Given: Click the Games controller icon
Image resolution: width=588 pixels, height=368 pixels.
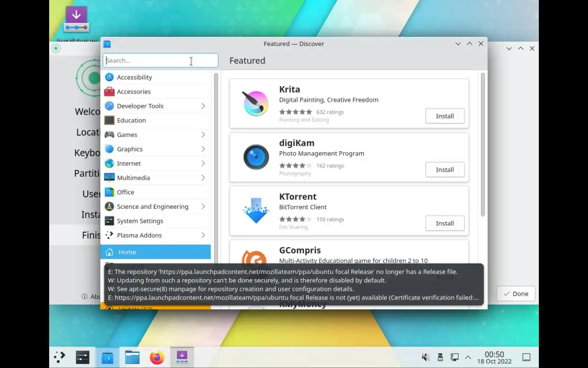Looking at the screenshot, I should tap(109, 135).
